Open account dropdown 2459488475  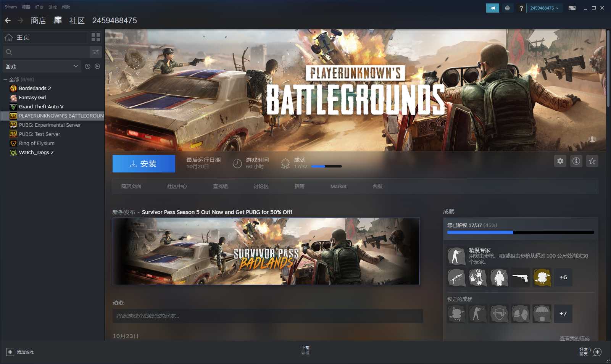click(x=544, y=8)
